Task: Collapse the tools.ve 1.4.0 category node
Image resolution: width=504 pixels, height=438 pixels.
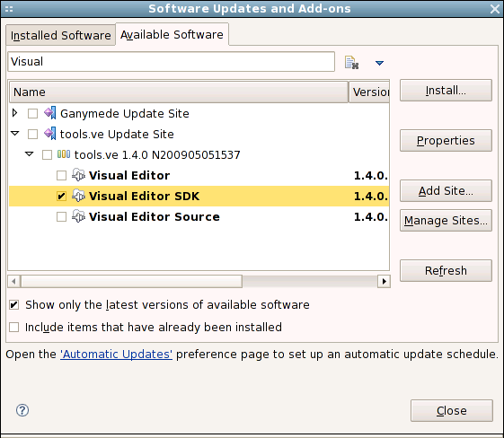Action: pyautogui.click(x=30, y=154)
